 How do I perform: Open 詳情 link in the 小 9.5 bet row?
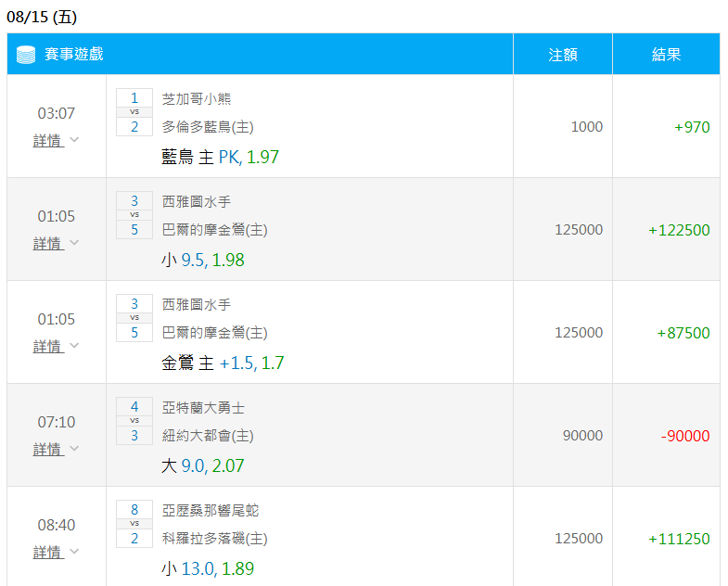point(48,243)
